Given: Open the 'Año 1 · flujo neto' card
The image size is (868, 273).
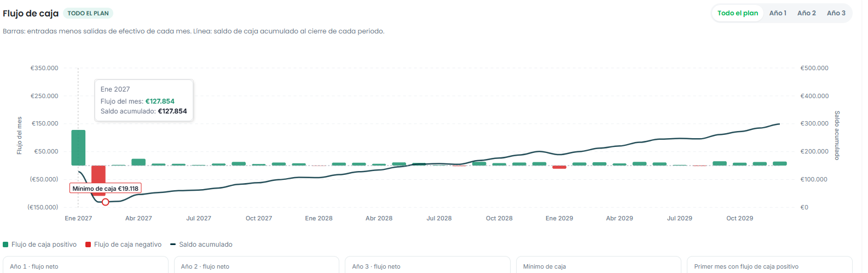Looking at the screenshot, I should (x=85, y=265).
